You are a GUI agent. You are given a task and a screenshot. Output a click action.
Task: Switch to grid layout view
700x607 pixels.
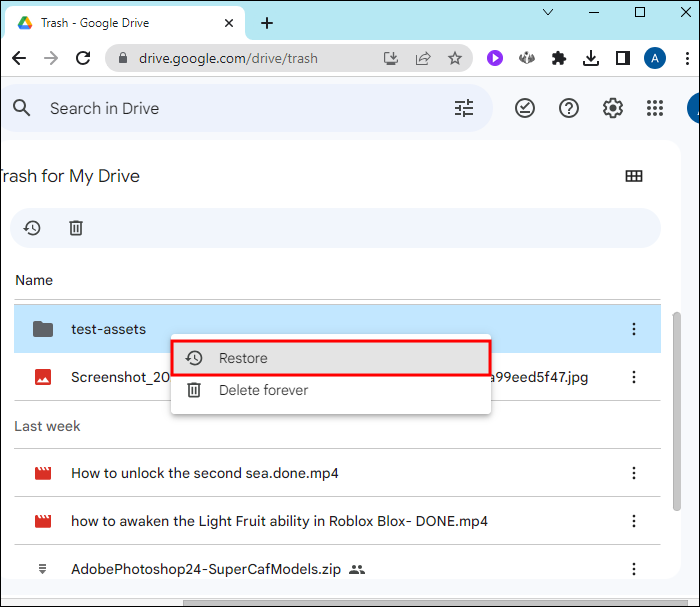[x=634, y=176]
